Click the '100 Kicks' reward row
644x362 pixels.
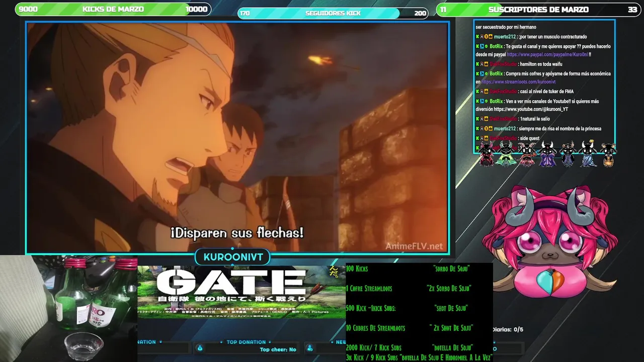click(x=408, y=269)
